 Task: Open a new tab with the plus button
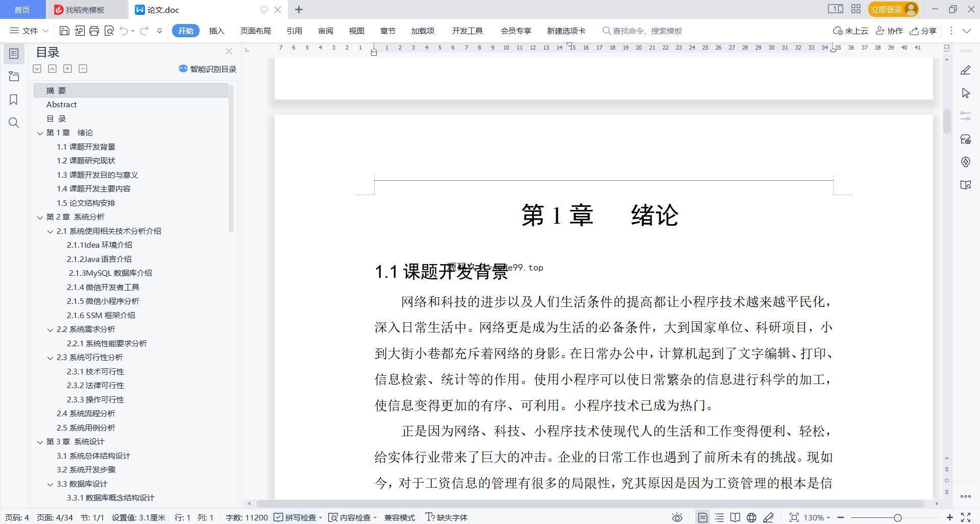[x=299, y=9]
